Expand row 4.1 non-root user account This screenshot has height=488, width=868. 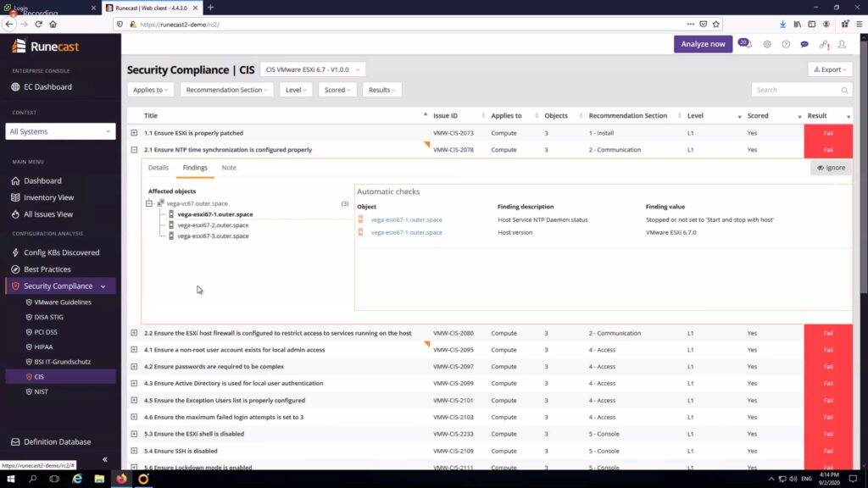(x=134, y=350)
